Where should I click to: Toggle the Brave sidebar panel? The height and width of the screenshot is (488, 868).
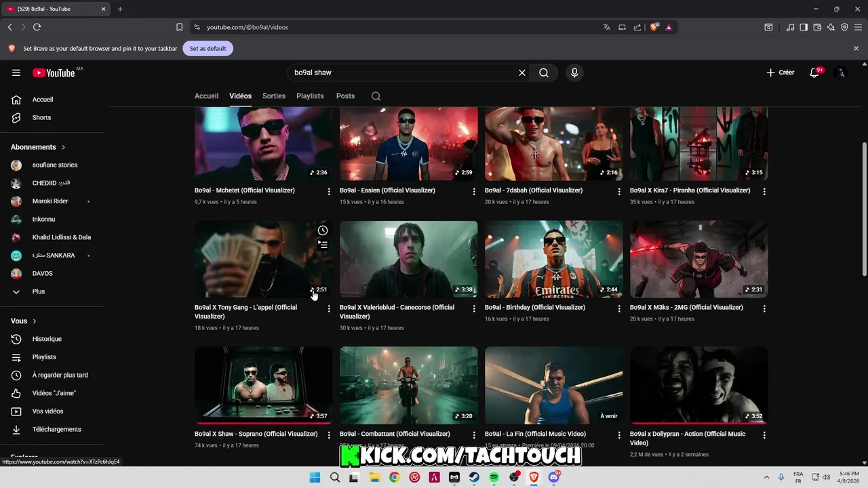click(804, 27)
